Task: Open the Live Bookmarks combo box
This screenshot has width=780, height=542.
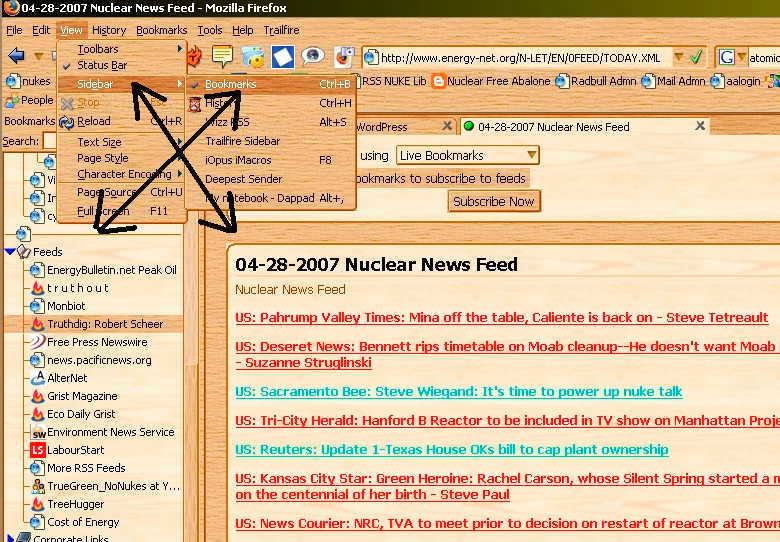Action: 468,156
